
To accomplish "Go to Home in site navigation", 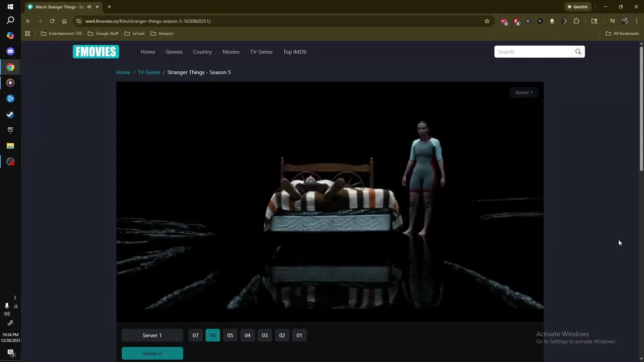I will (148, 52).
